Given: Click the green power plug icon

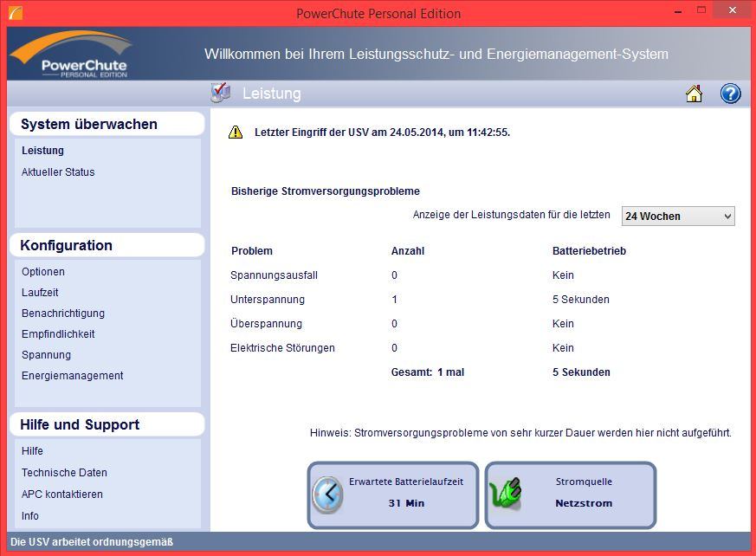Looking at the screenshot, I should 506,495.
